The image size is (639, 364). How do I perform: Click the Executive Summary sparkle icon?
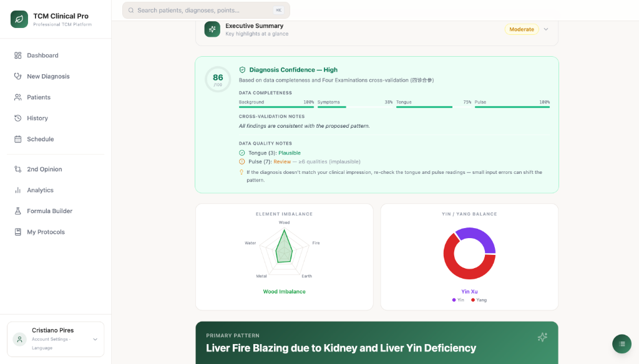point(212,29)
